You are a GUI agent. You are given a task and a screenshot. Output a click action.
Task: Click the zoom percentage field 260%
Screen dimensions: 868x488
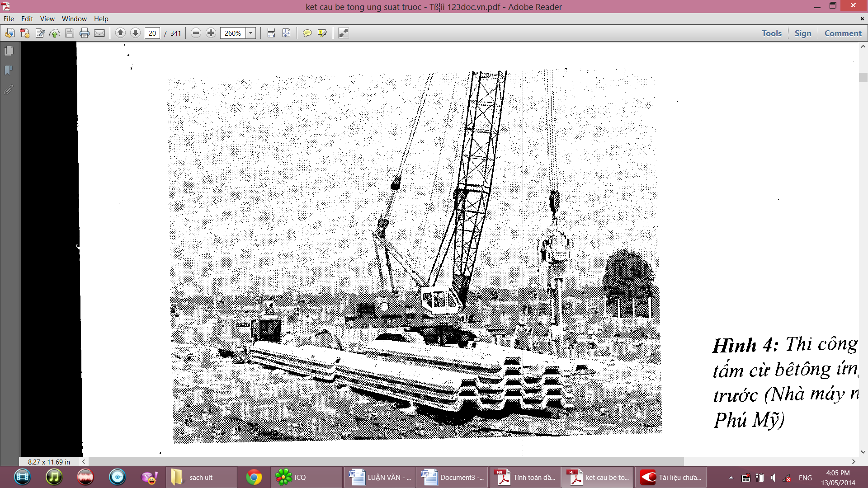click(x=233, y=33)
